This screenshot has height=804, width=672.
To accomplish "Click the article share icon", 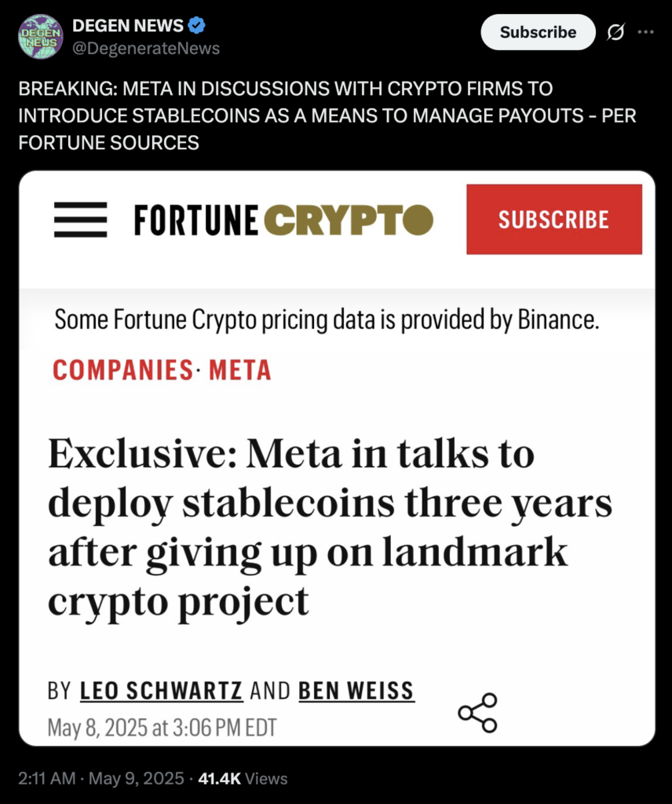I will [x=478, y=713].
